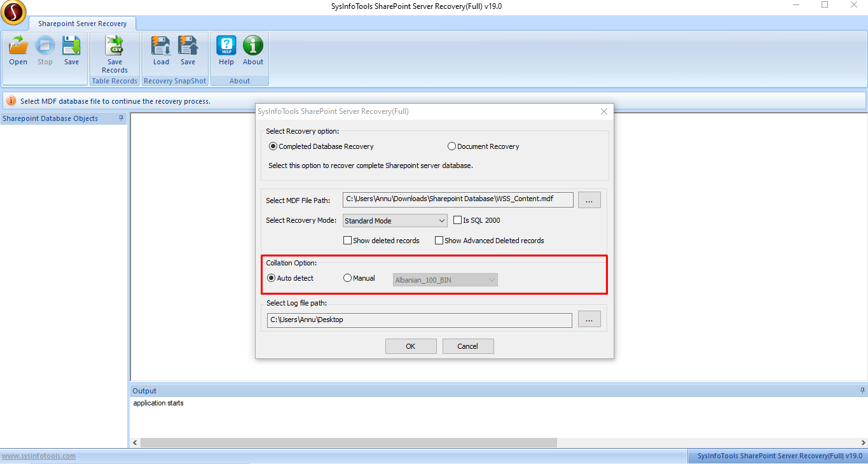This screenshot has height=464, width=868.
Task: Enable the Is SQL 2000 checkbox
Action: (x=457, y=220)
